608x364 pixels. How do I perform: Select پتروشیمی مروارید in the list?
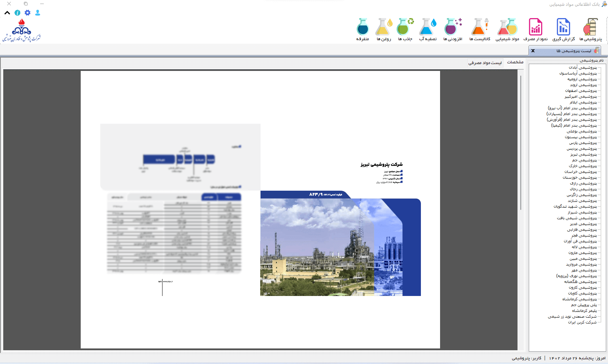(581, 264)
